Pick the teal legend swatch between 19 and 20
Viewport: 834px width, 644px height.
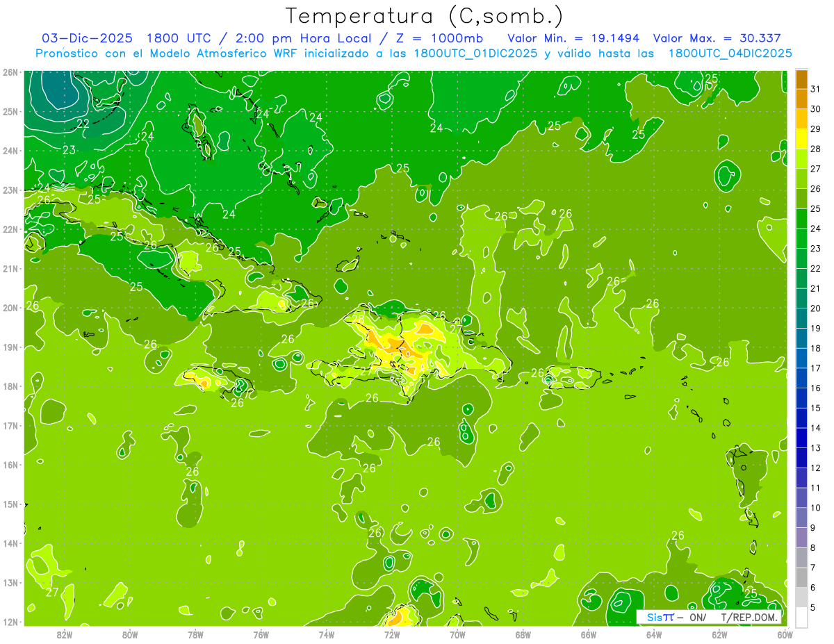[x=801, y=318]
